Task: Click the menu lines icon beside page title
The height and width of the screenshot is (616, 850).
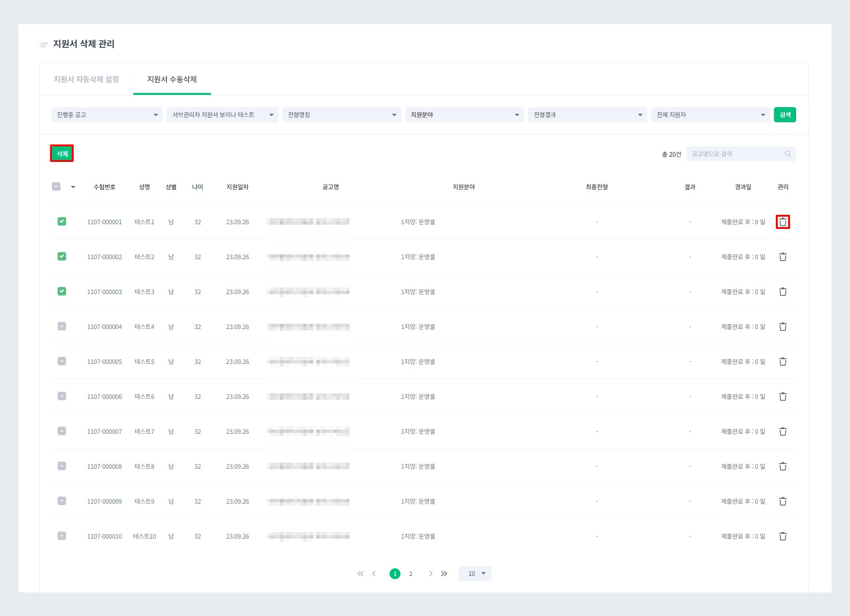Action: 43,45
